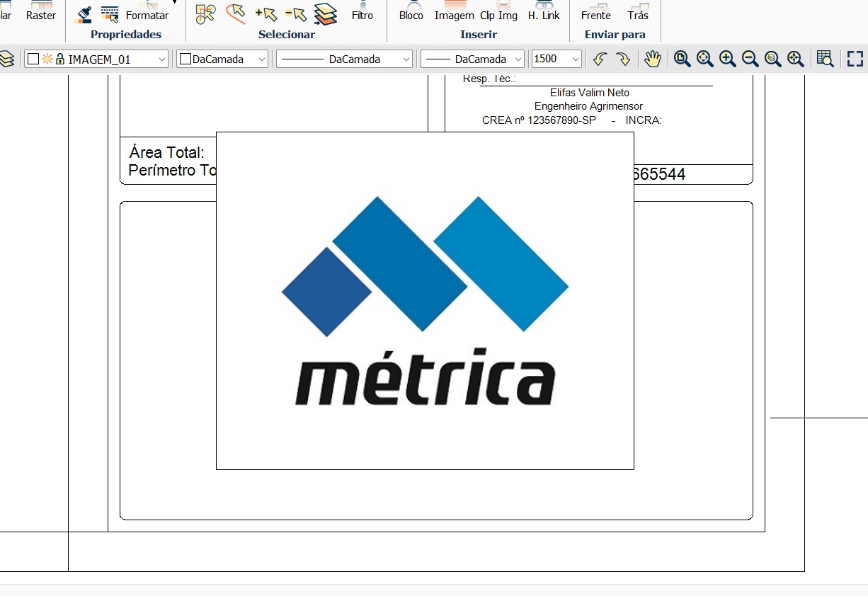Image resolution: width=868 pixels, height=596 pixels.
Task: Click the Métrica logo image
Action: coord(425,301)
